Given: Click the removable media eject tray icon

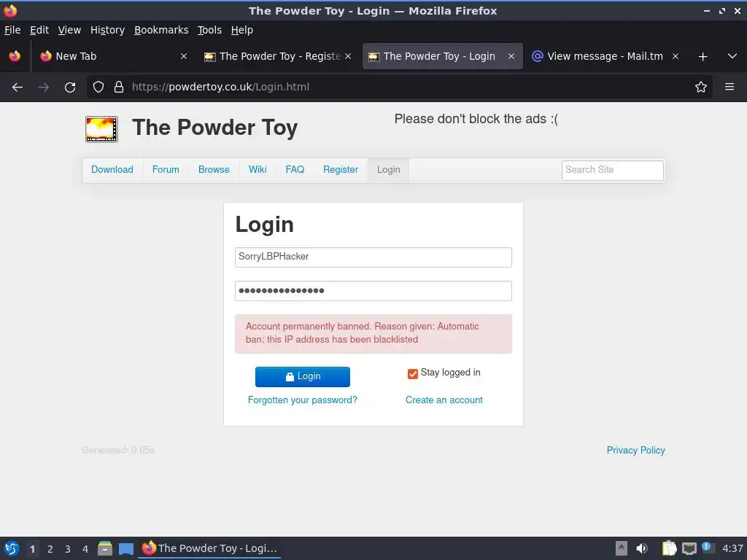Looking at the screenshot, I should [x=622, y=548].
